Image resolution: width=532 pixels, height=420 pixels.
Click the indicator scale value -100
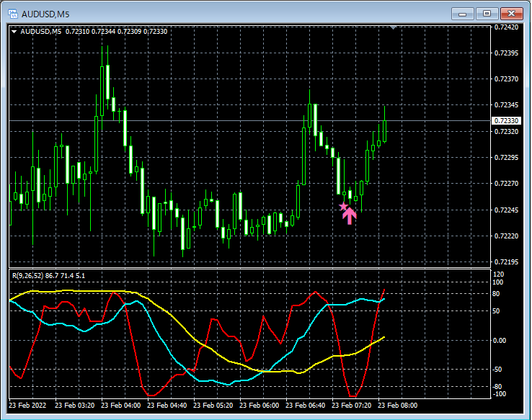(500, 394)
